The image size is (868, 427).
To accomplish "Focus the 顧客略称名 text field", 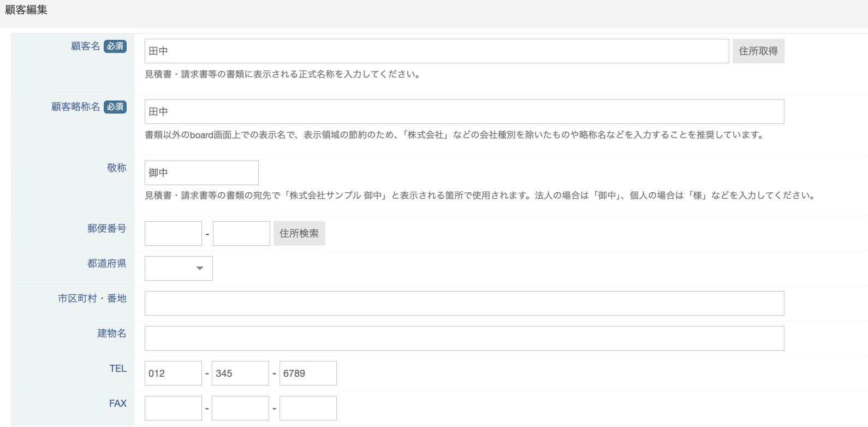I will (x=464, y=111).
